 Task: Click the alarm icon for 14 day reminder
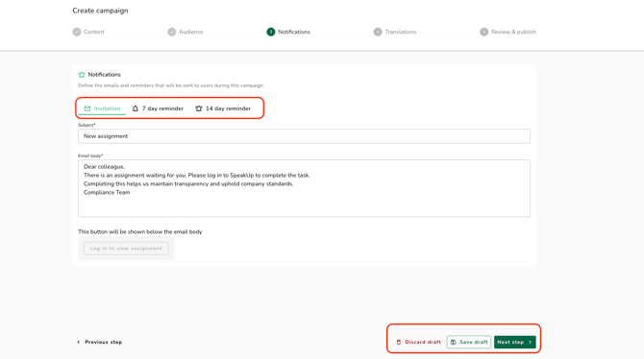pyautogui.click(x=199, y=108)
